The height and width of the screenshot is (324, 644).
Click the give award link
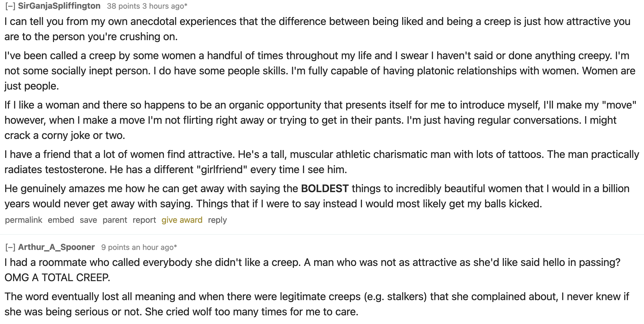(x=182, y=220)
